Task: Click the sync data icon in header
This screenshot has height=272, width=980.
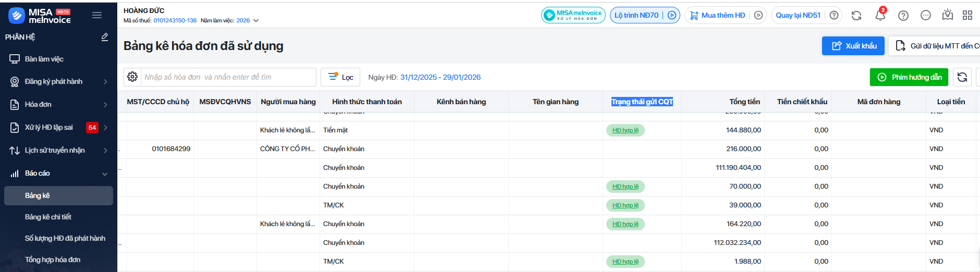Action: (856, 16)
